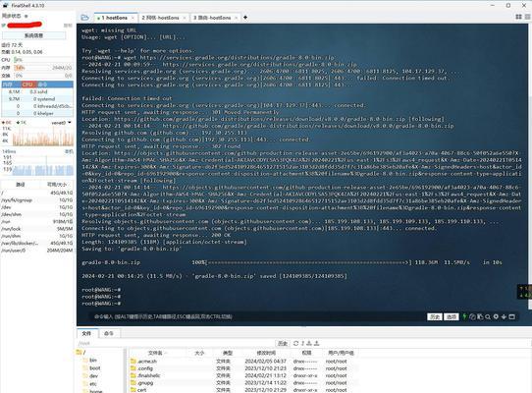Click the History button in command bar
Screen dimensions: 532x393
coord(434,316)
